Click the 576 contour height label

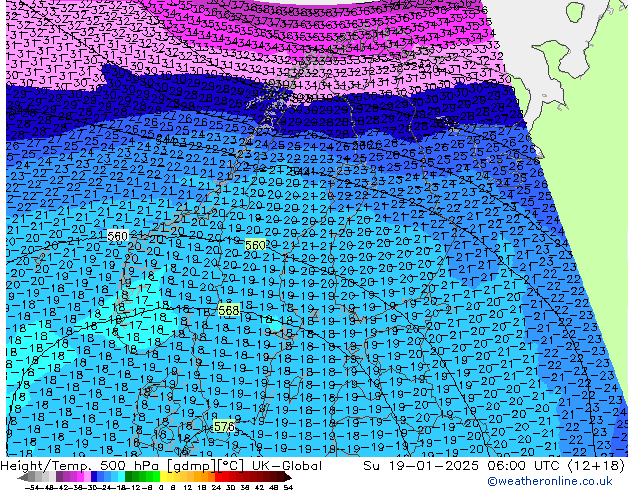(x=224, y=427)
